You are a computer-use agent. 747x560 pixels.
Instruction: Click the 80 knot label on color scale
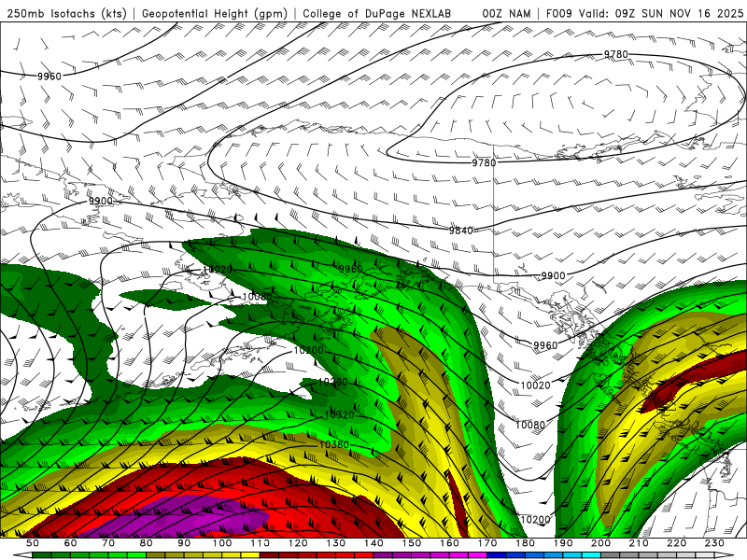[147, 543]
